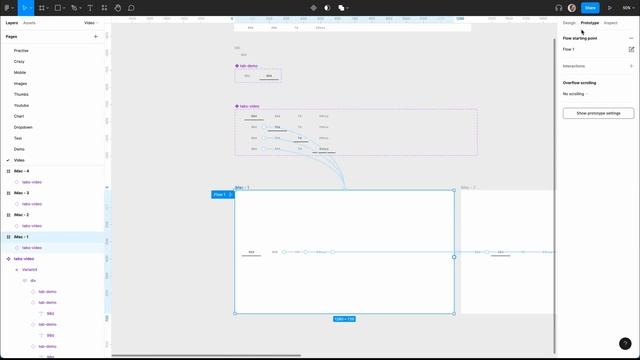Switch to the Assets tab

tap(29, 23)
